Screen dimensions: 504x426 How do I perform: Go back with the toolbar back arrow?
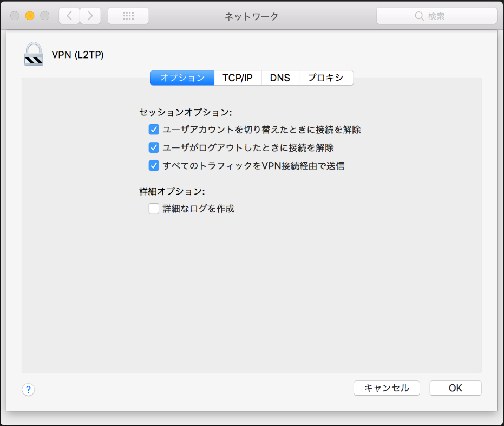[69, 16]
